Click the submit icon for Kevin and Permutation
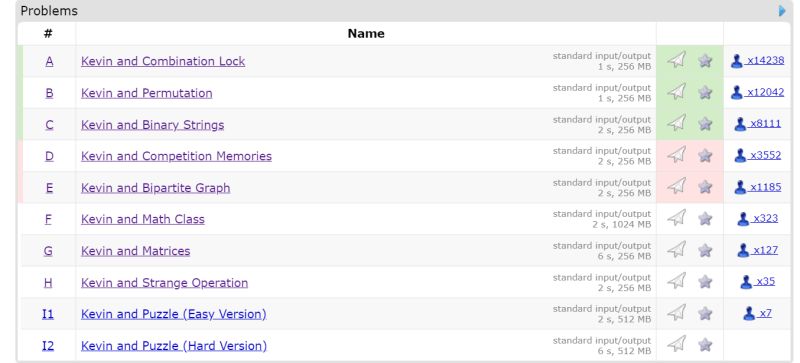The width and height of the screenshot is (800, 363). [x=677, y=92]
